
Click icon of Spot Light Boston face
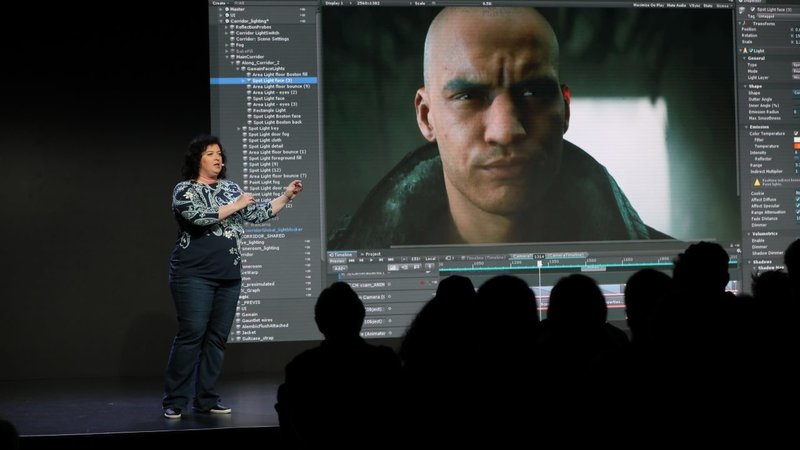[249, 116]
